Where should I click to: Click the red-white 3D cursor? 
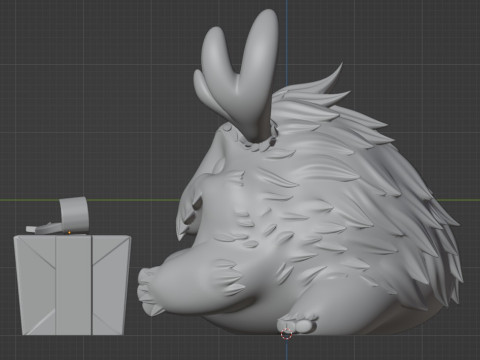click(x=286, y=334)
